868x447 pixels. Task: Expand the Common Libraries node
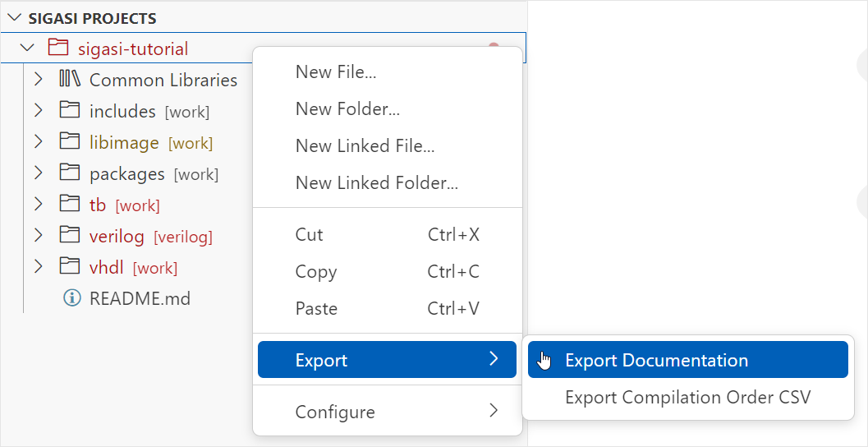[38, 80]
